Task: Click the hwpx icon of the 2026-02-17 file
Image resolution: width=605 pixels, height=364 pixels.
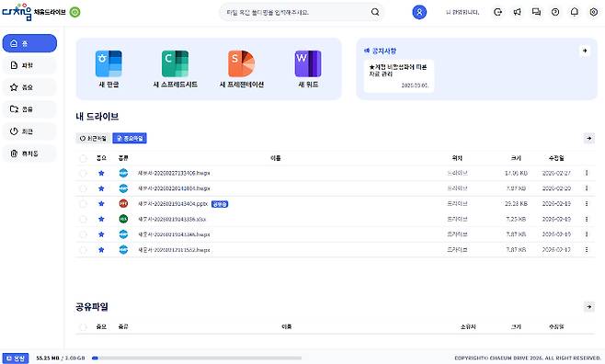Action: 123,250
